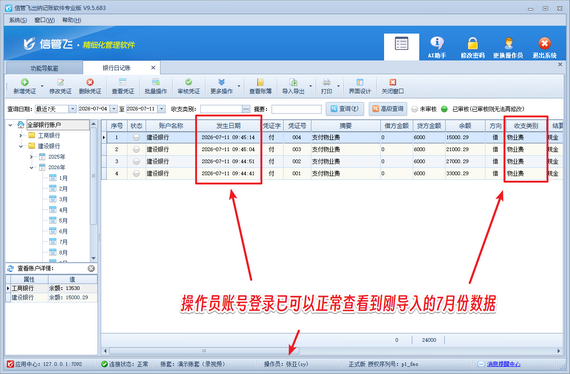Open the end date 2026-07-11 picker
This screenshot has width=570, height=374.
point(162,109)
